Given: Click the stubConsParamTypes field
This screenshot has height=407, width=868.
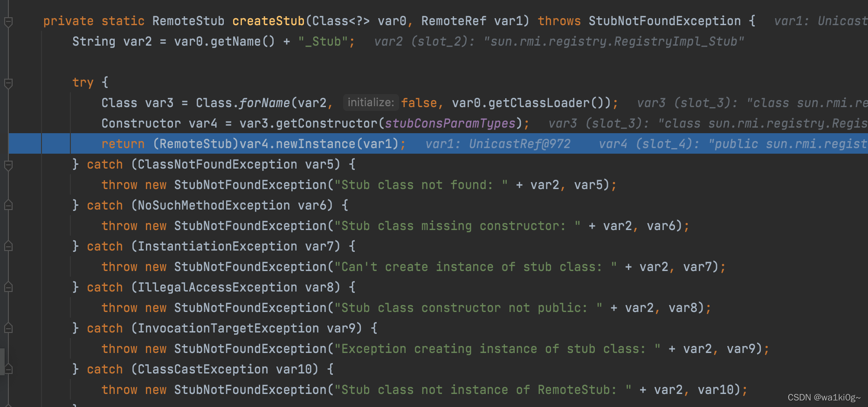Looking at the screenshot, I should [x=450, y=123].
